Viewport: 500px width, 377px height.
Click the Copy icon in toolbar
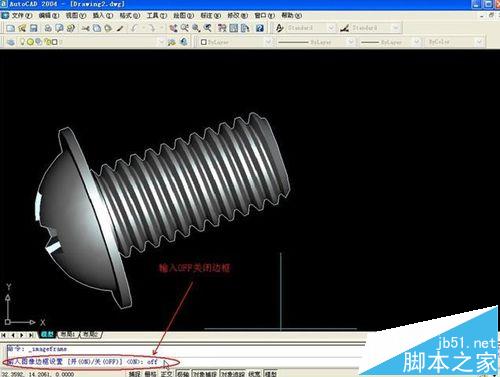point(97,28)
